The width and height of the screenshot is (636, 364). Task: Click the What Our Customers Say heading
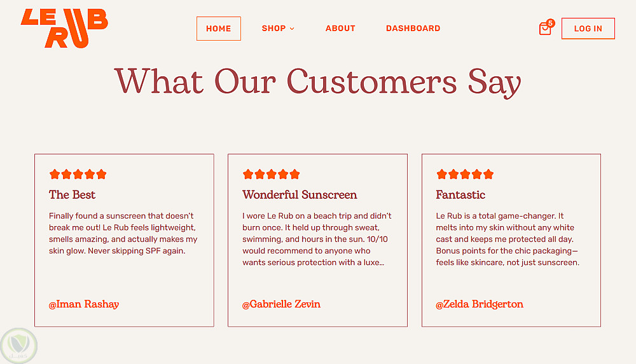point(318,81)
